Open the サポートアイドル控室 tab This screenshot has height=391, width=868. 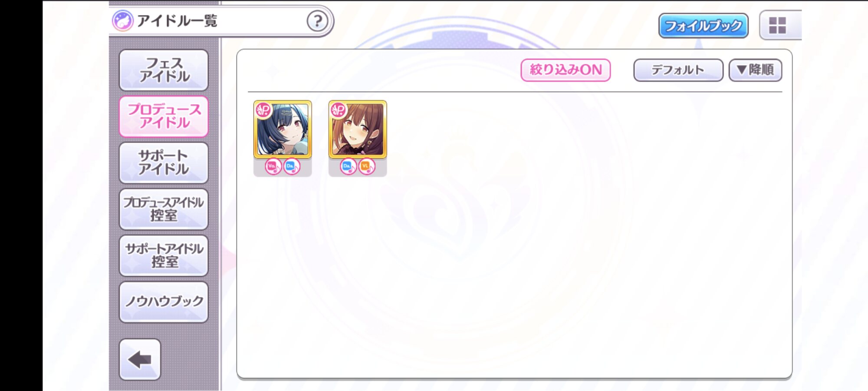coord(164,255)
